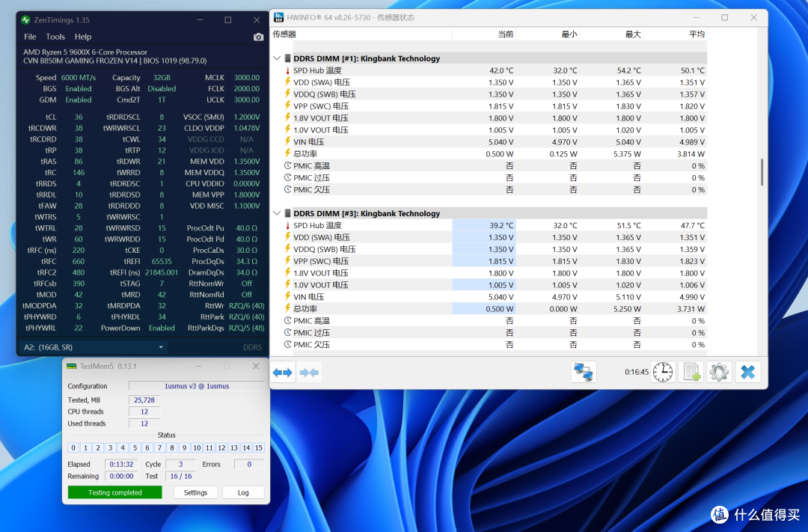Click lightning icon beside DIMM #3 总功率
This screenshot has height=532, width=808.
tap(287, 308)
